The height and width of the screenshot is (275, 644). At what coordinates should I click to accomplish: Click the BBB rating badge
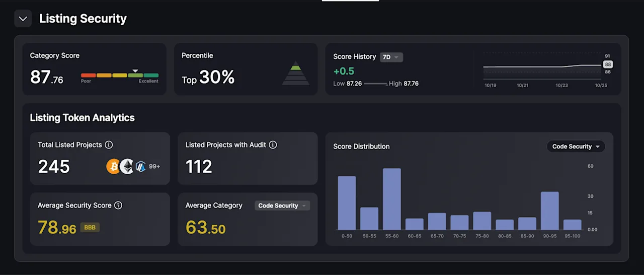(90, 228)
